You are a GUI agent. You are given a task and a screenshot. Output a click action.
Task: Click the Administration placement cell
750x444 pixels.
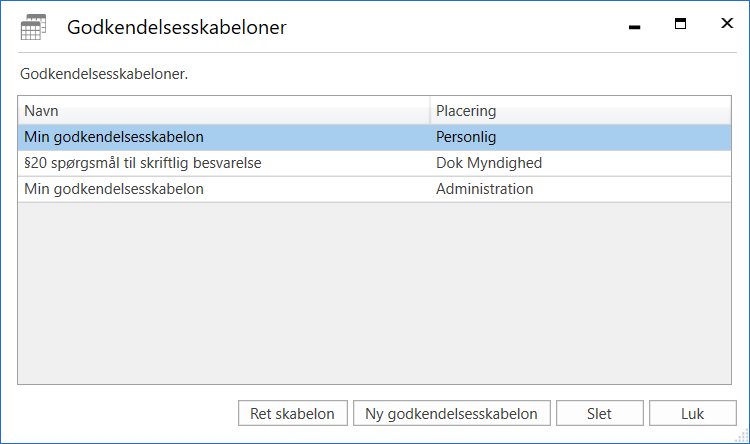pyautogui.click(x=484, y=188)
